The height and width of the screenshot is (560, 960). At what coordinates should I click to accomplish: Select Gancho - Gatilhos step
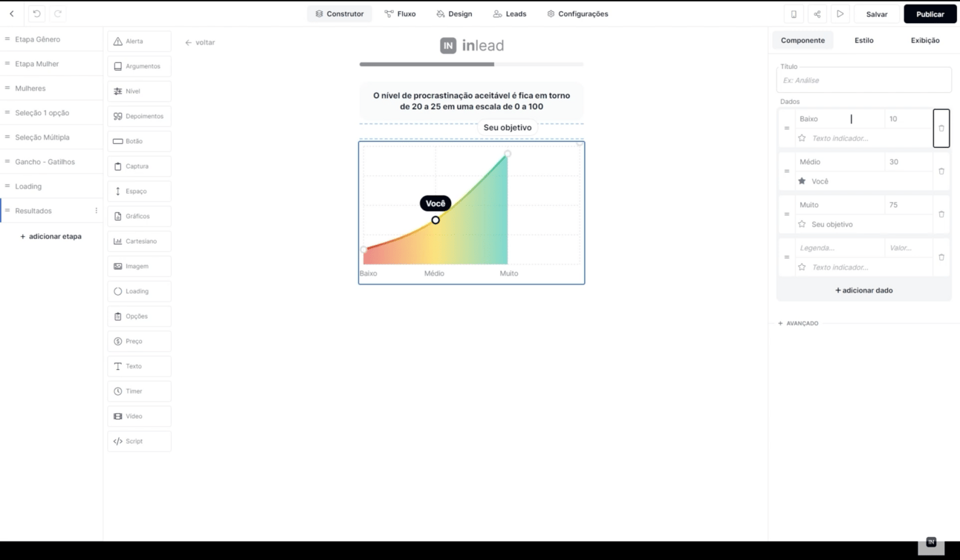[51, 162]
